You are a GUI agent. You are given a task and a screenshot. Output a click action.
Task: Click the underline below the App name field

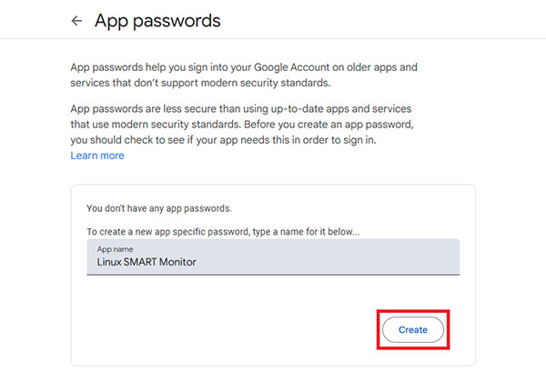click(x=273, y=274)
